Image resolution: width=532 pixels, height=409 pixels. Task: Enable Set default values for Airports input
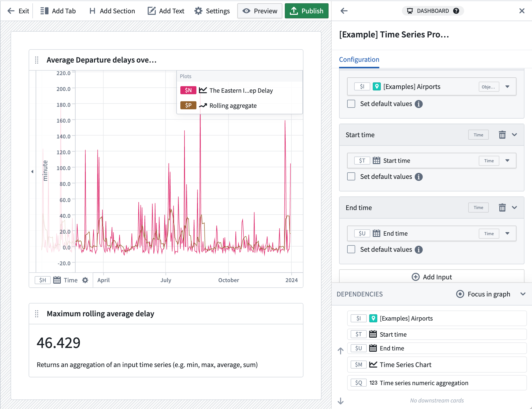352,104
